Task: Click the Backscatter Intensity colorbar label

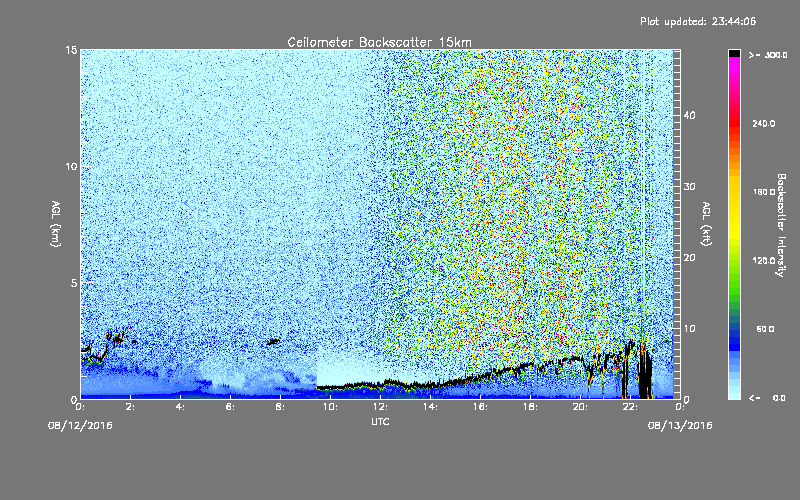Action: [x=781, y=225]
